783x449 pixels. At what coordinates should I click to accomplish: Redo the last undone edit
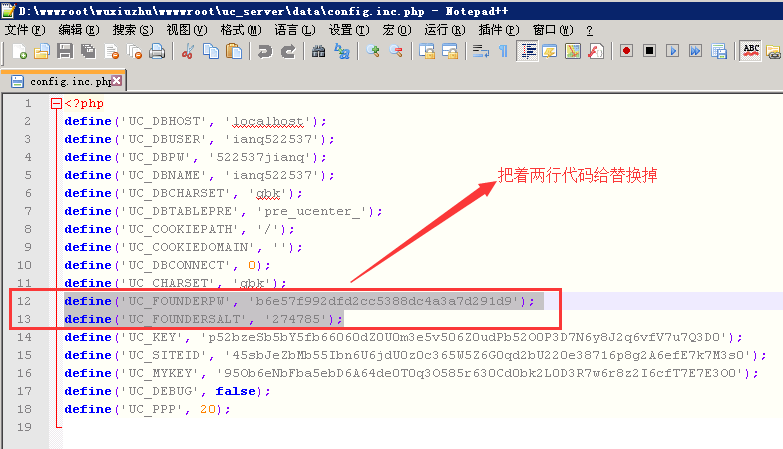click(x=288, y=51)
